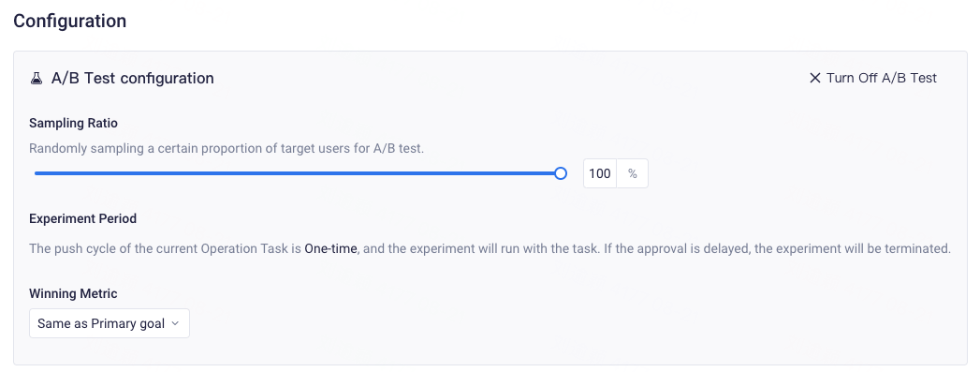
Task: Click the highlighted One-time text
Action: (x=330, y=248)
